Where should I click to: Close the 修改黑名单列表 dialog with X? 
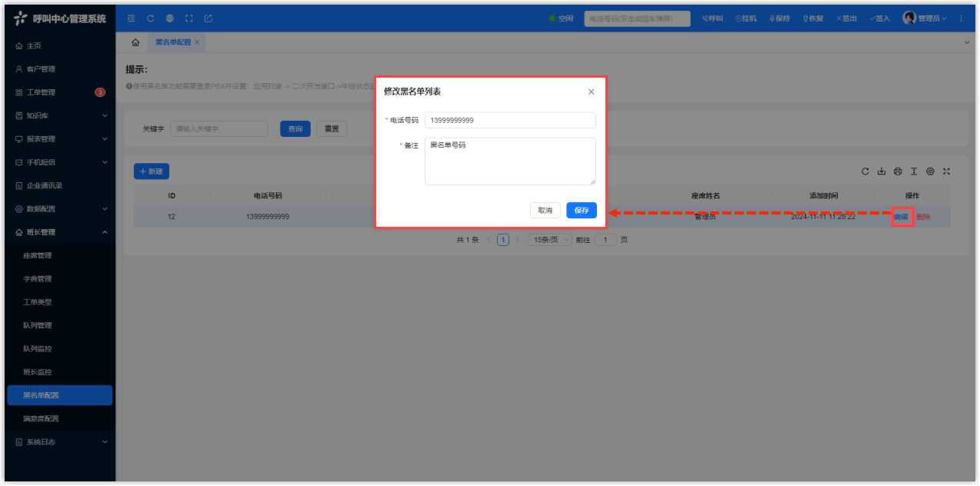coord(591,92)
